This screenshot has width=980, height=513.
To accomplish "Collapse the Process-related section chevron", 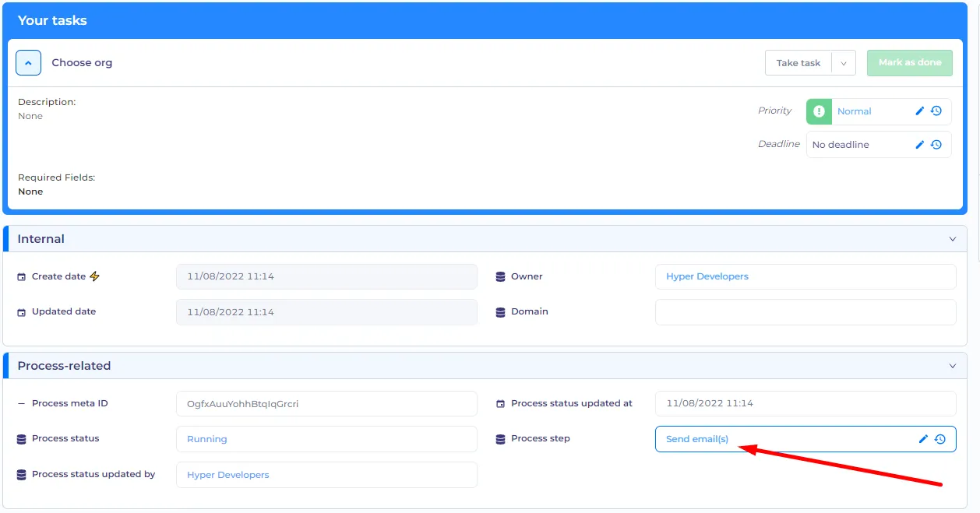I will 953,366.
